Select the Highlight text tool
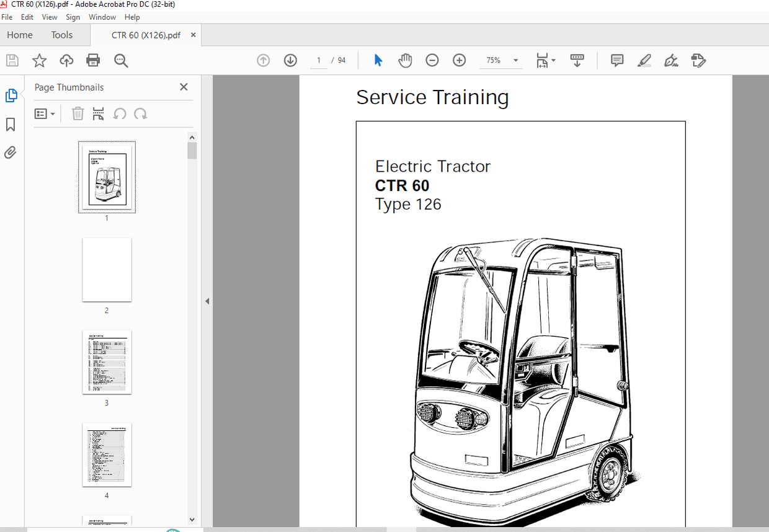The width and height of the screenshot is (769, 532). [644, 60]
